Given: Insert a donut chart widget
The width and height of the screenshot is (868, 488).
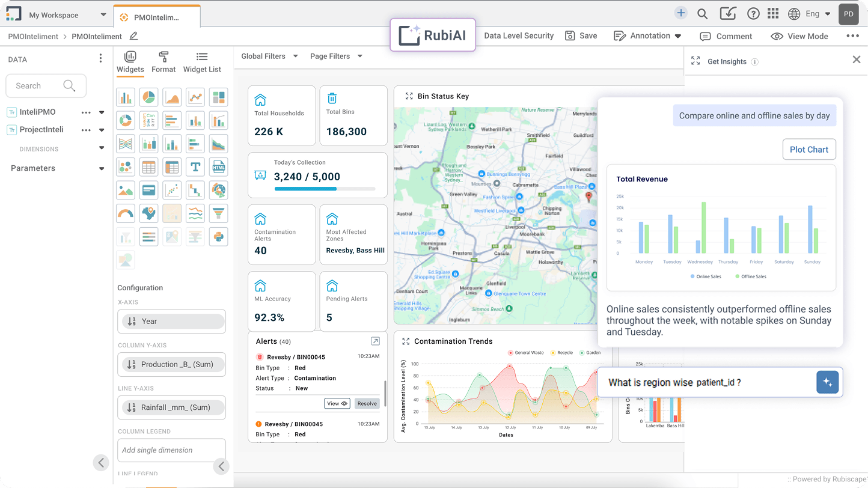Looking at the screenshot, I should (x=126, y=120).
